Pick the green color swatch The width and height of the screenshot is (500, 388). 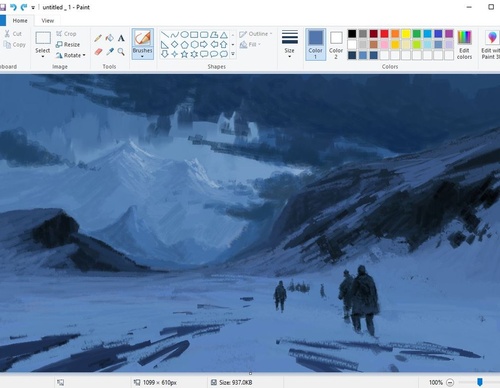tap(417, 33)
